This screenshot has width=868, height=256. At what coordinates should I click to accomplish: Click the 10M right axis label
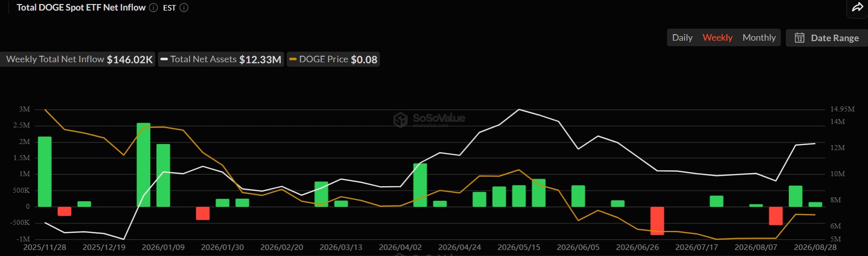[837, 174]
